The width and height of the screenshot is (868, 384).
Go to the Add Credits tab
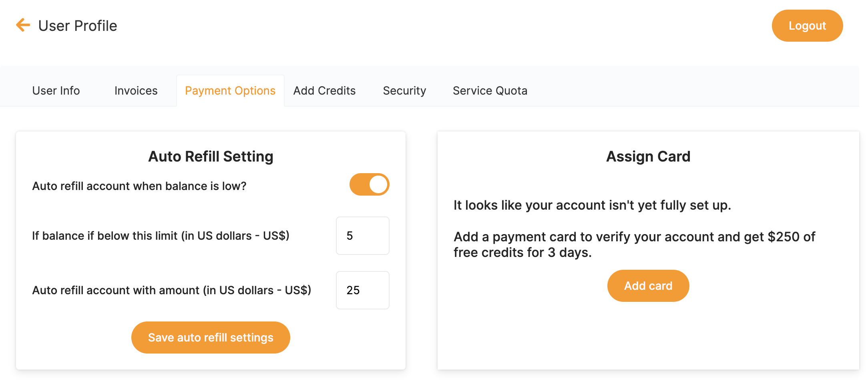click(x=324, y=91)
